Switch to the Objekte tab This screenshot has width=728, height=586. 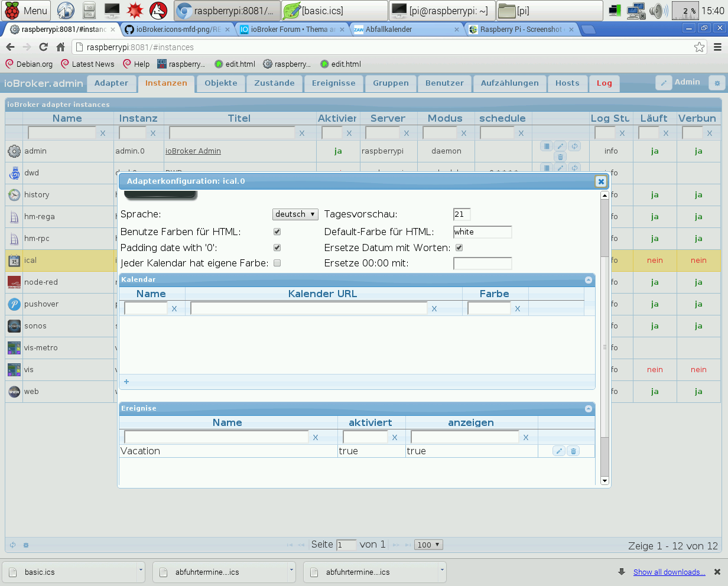(x=220, y=83)
